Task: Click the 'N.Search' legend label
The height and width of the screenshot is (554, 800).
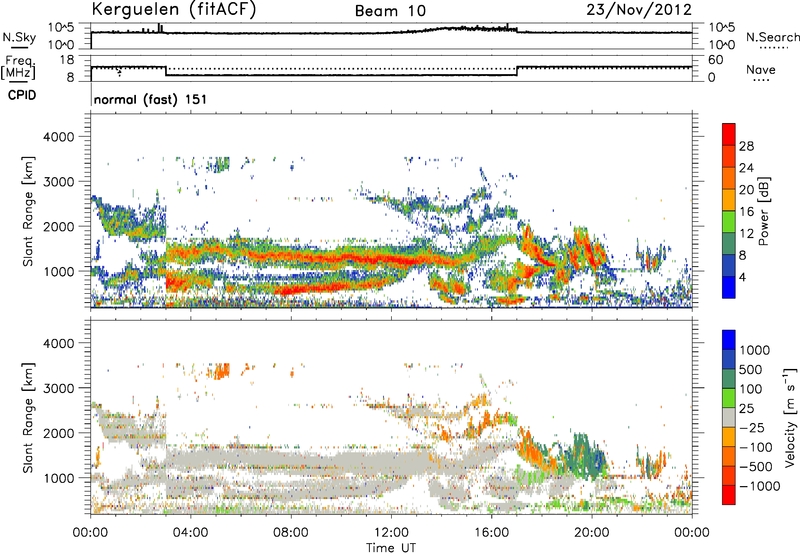Action: click(x=772, y=37)
